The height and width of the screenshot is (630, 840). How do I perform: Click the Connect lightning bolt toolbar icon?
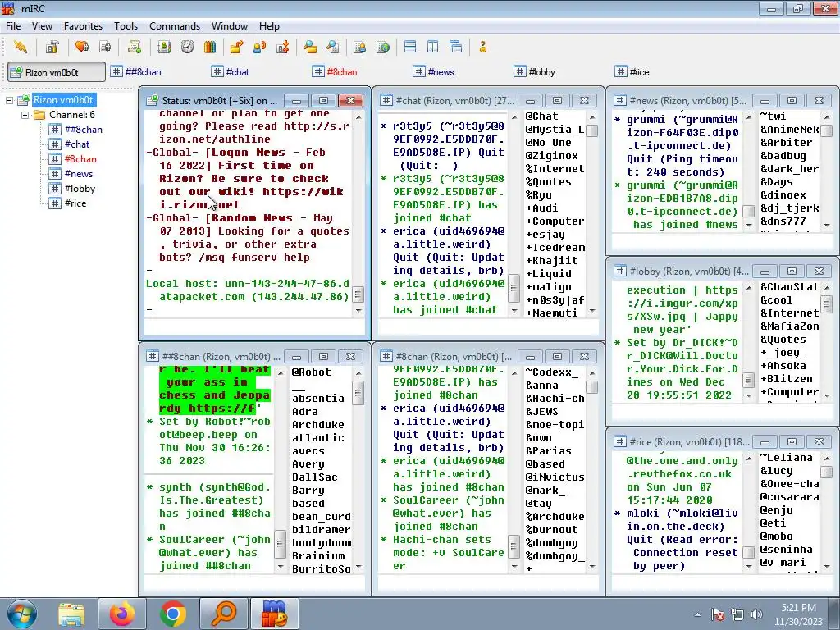[21, 47]
